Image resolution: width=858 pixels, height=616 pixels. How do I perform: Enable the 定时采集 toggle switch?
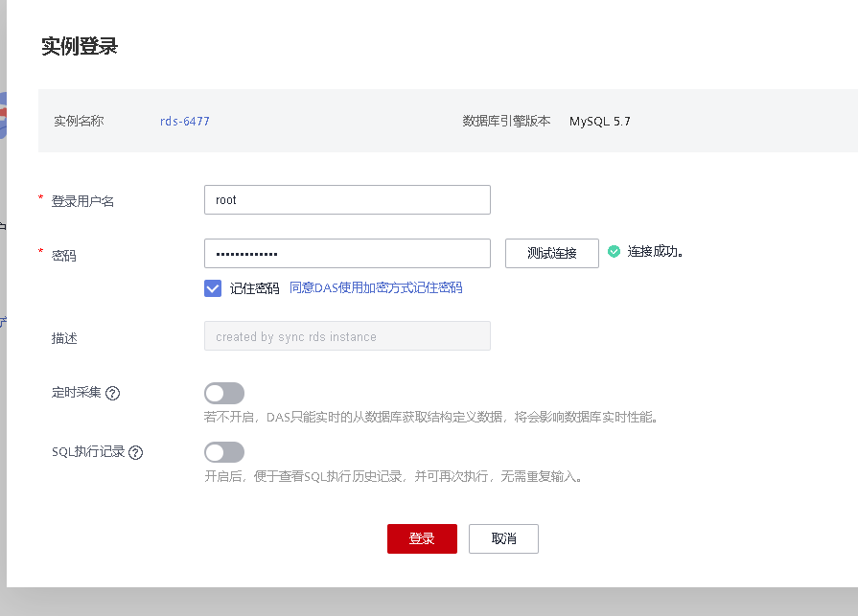[224, 393]
